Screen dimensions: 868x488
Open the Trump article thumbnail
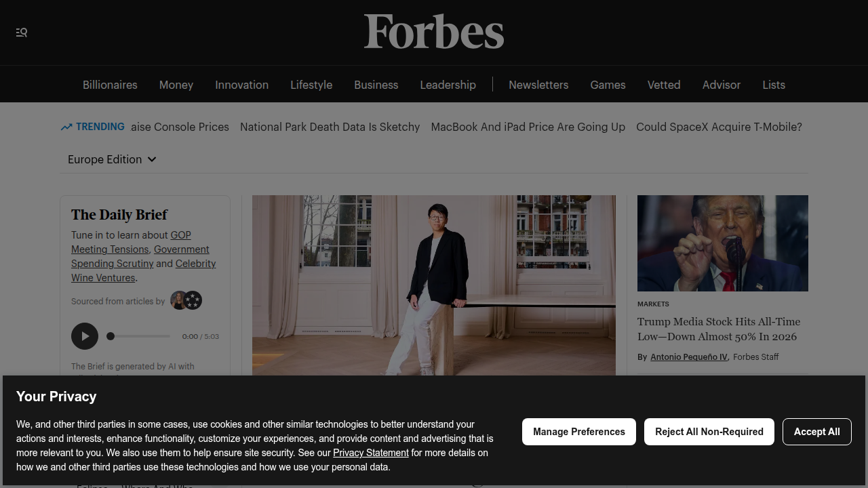(723, 243)
